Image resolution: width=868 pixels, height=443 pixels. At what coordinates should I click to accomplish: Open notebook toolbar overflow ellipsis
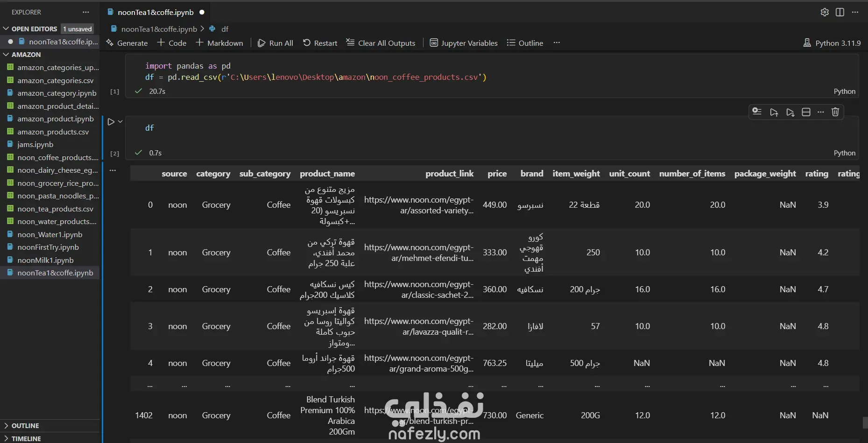pyautogui.click(x=557, y=43)
